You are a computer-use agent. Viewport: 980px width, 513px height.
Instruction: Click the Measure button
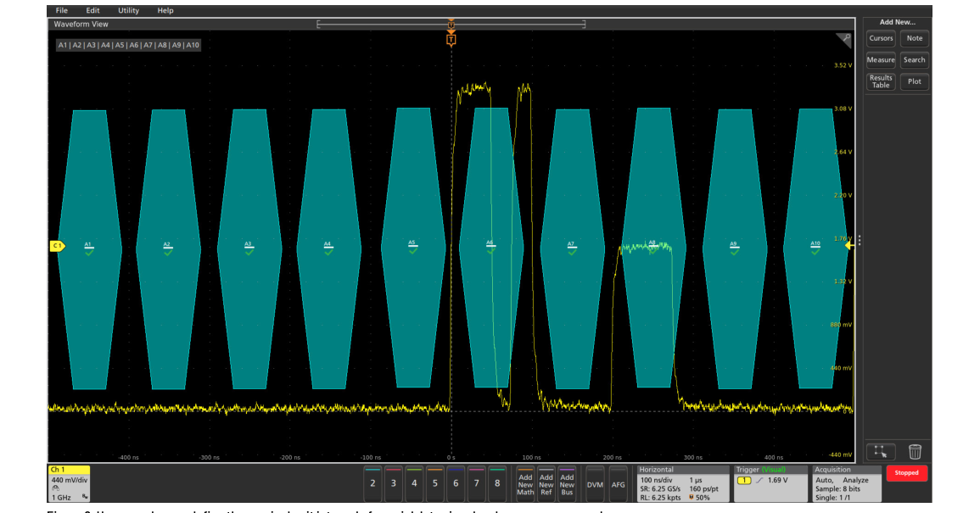pos(881,60)
